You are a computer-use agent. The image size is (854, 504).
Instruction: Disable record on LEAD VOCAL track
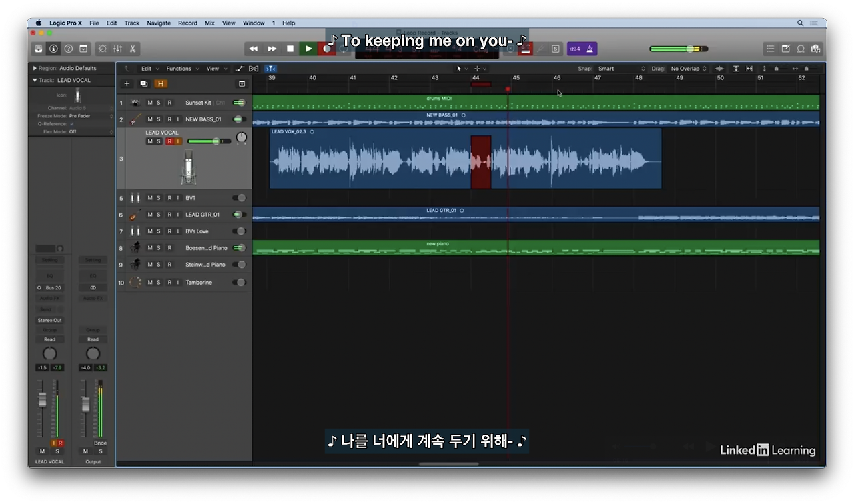click(169, 141)
